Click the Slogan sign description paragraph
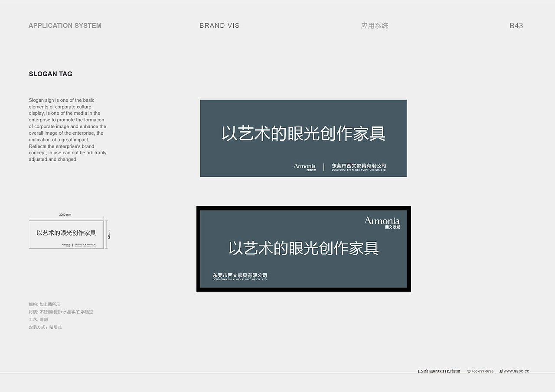The height and width of the screenshot is (392, 555). point(68,130)
